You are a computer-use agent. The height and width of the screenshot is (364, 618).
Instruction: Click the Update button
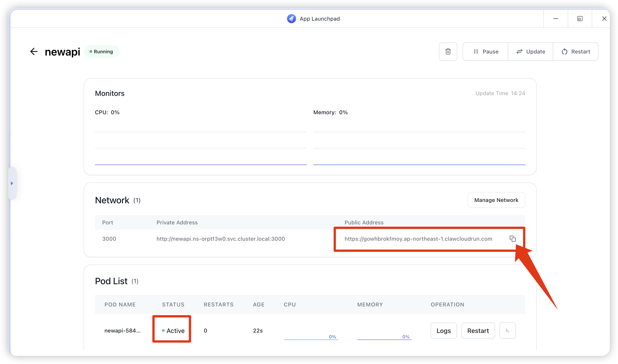click(x=531, y=51)
